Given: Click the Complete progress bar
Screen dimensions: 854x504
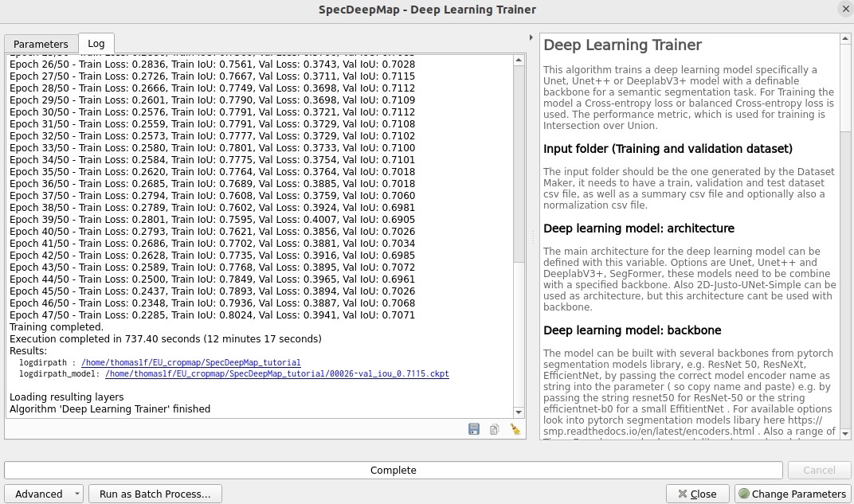Looking at the screenshot, I should point(394,471).
